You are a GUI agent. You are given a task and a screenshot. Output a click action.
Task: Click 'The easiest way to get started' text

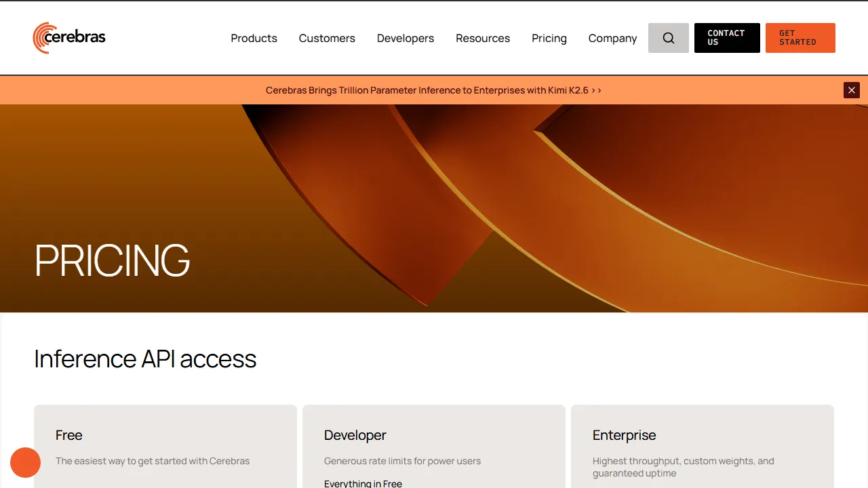click(x=153, y=461)
